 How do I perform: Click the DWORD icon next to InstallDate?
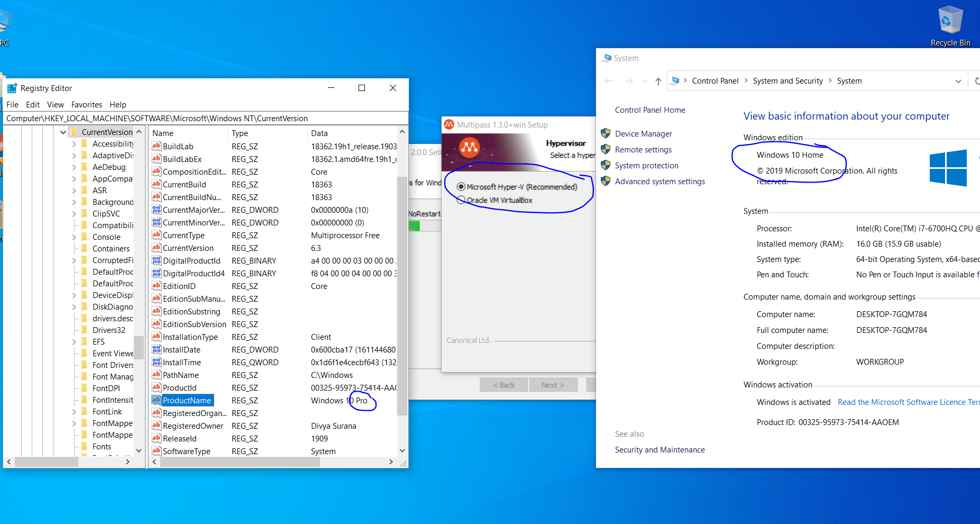coord(155,349)
